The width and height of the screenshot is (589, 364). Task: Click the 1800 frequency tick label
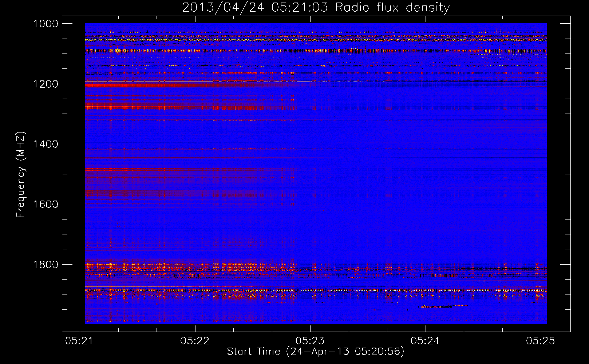pyautogui.click(x=46, y=264)
